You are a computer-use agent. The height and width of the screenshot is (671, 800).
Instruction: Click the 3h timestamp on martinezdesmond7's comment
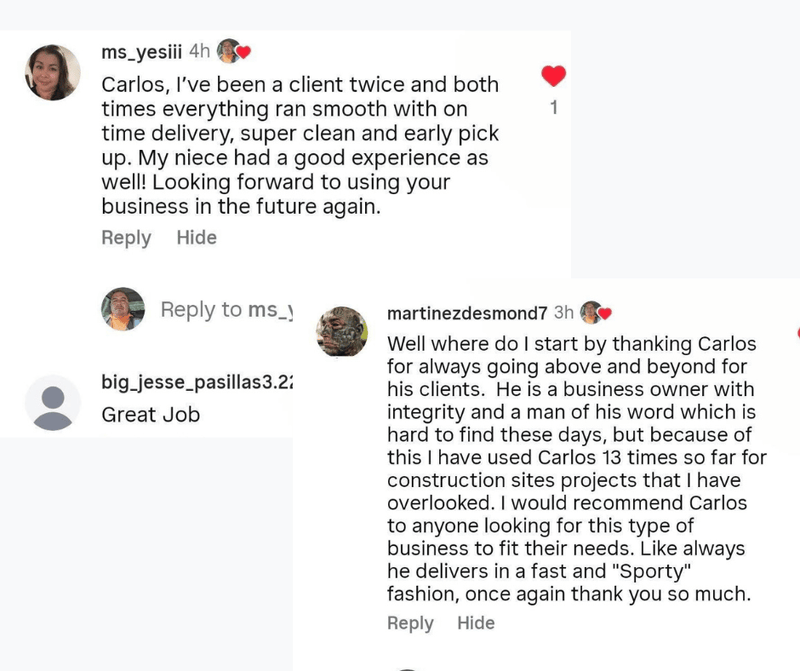click(564, 313)
